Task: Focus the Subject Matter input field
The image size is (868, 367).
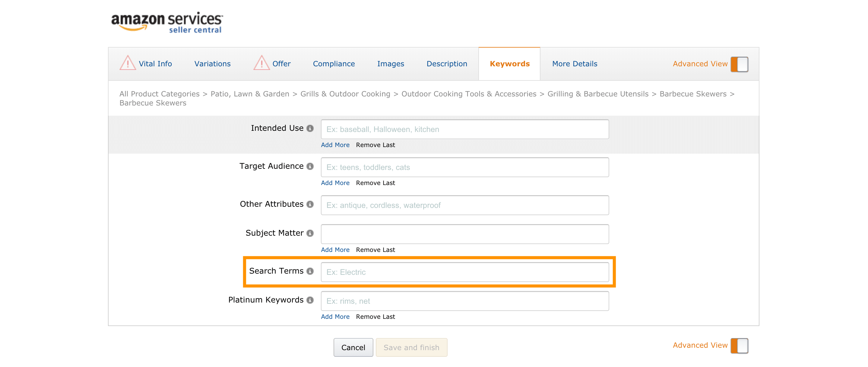Action: (465, 234)
